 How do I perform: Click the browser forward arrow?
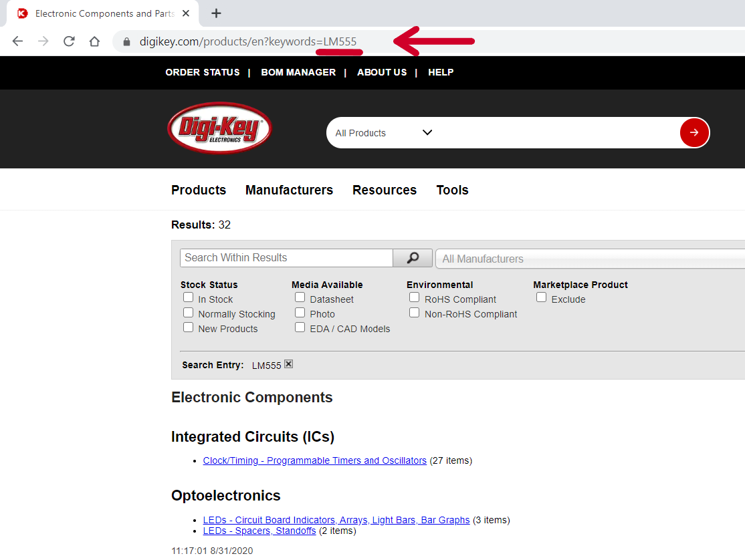click(x=43, y=41)
